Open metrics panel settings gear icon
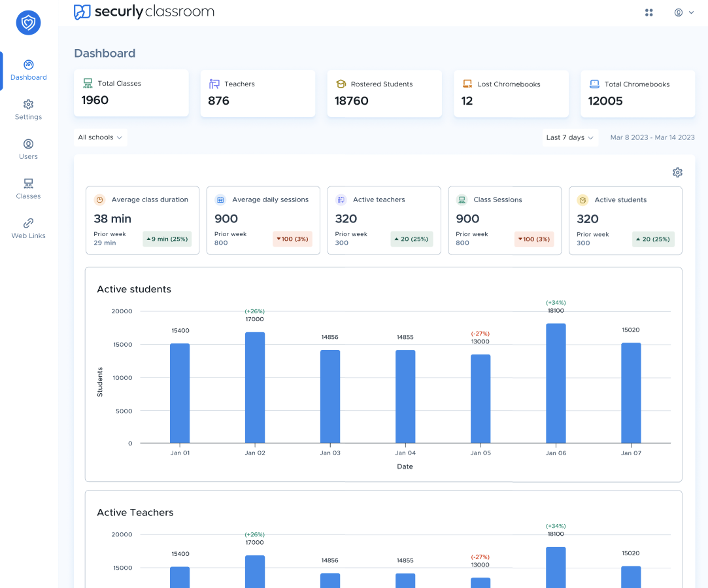Viewport: 708px width, 588px height. (677, 173)
